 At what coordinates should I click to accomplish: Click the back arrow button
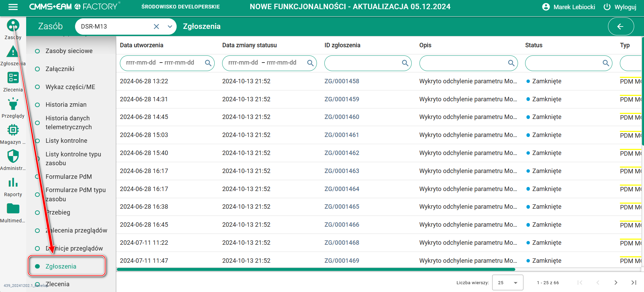(621, 27)
